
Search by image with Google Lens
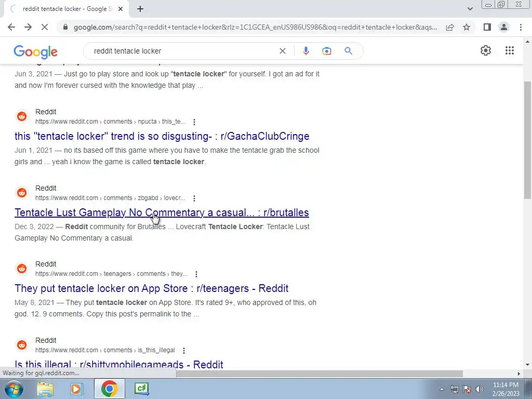[326, 51]
